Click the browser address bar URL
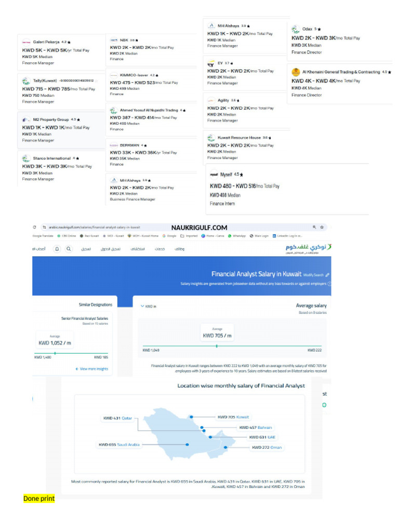 95,228
